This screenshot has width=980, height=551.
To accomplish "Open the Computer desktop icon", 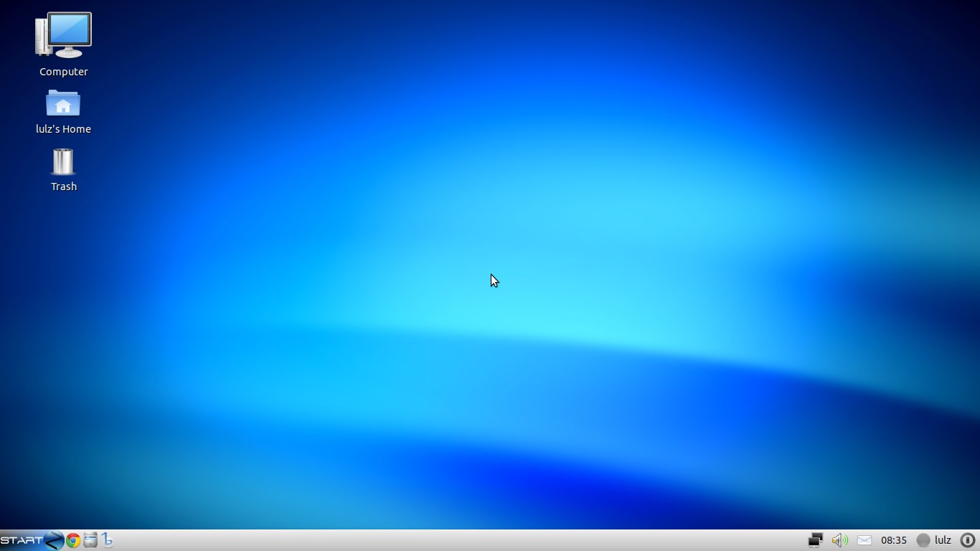I will (x=63, y=35).
